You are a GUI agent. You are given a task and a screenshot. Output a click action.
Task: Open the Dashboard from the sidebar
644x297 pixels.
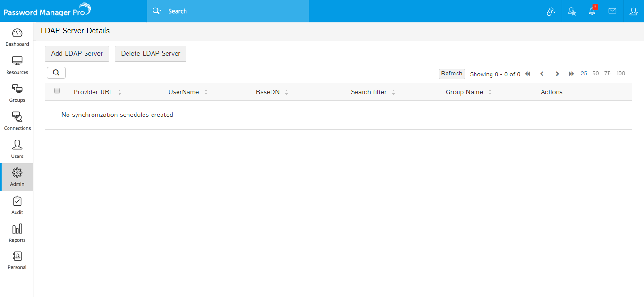pos(17,37)
